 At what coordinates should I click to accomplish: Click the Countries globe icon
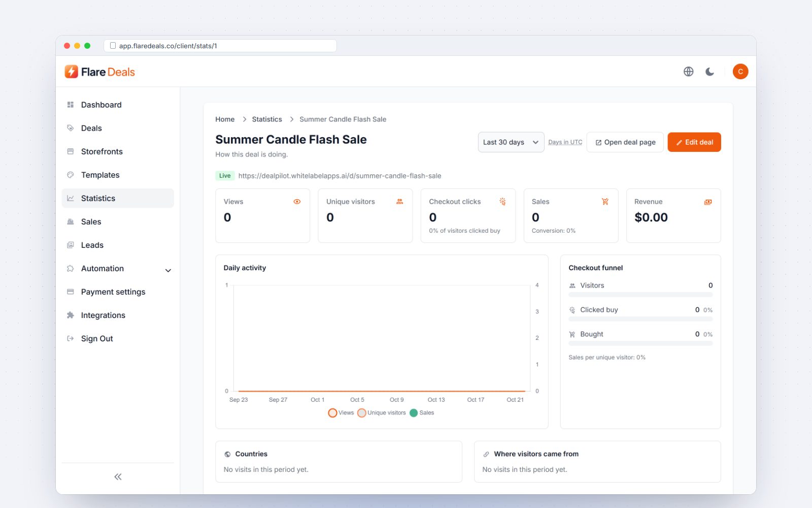[x=227, y=454]
